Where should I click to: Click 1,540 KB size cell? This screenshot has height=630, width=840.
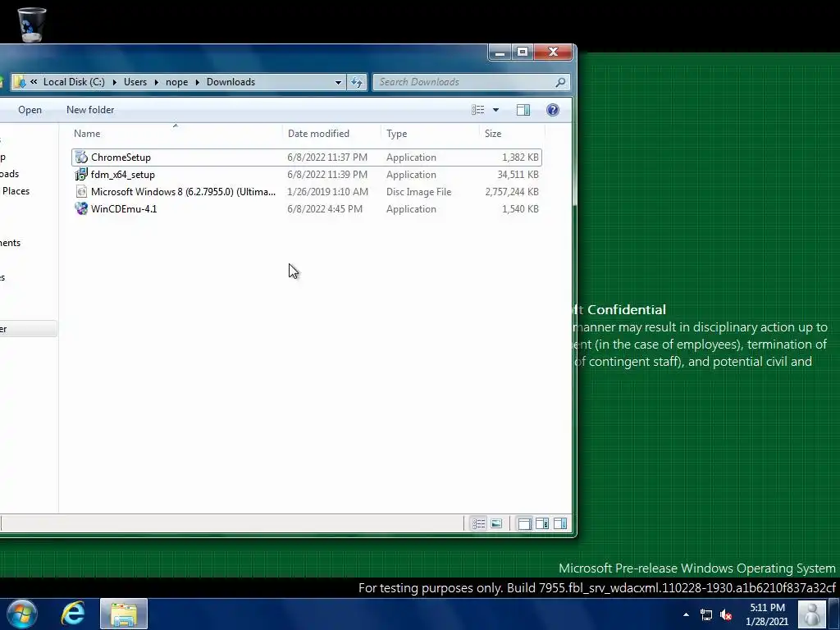point(520,208)
